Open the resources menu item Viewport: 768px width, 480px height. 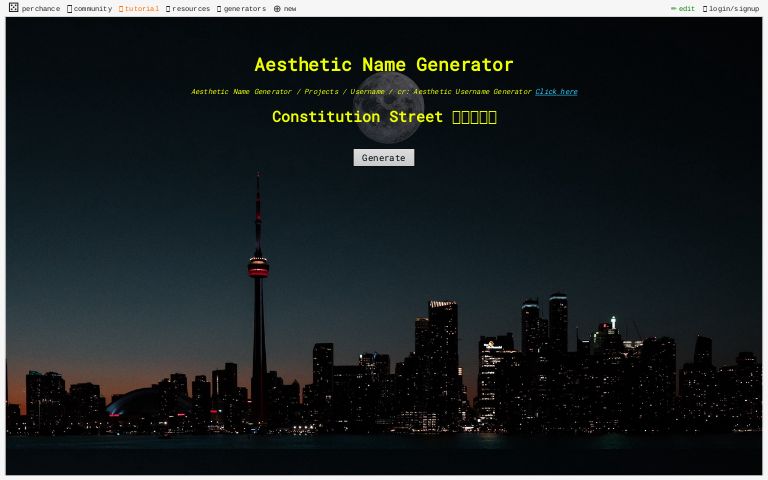point(191,9)
